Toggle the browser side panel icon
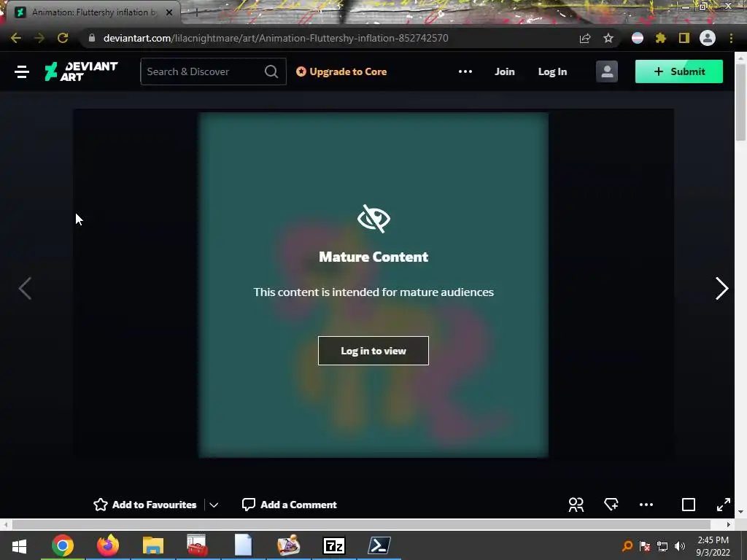The height and width of the screenshot is (560, 747). (684, 38)
